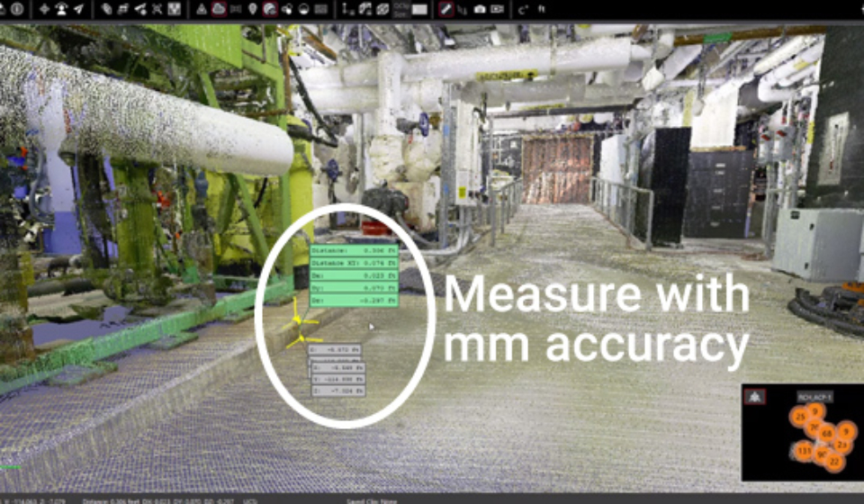Select scan station 68 in minimap
864x504 pixels.
826,434
